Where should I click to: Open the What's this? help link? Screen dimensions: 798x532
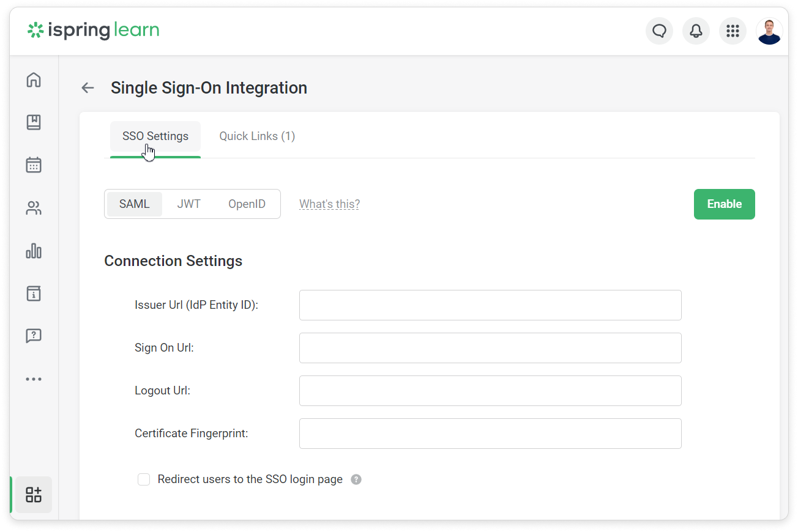(x=329, y=204)
